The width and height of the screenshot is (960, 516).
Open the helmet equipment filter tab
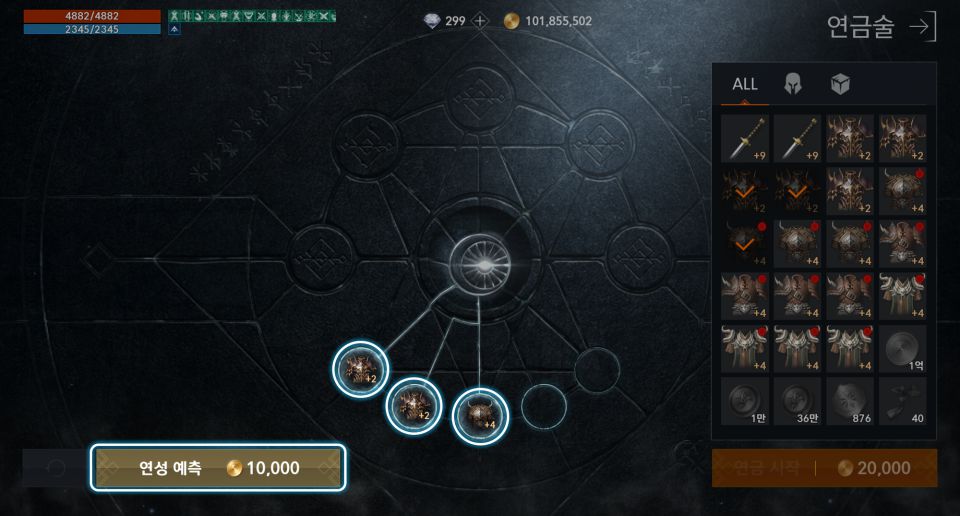793,83
